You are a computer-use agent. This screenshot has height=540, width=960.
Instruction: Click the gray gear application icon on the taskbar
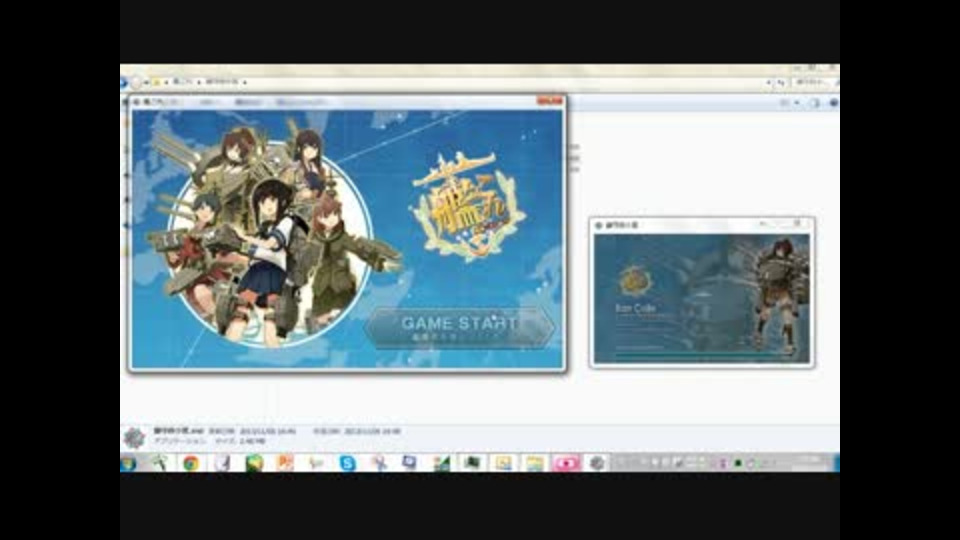click(x=597, y=463)
